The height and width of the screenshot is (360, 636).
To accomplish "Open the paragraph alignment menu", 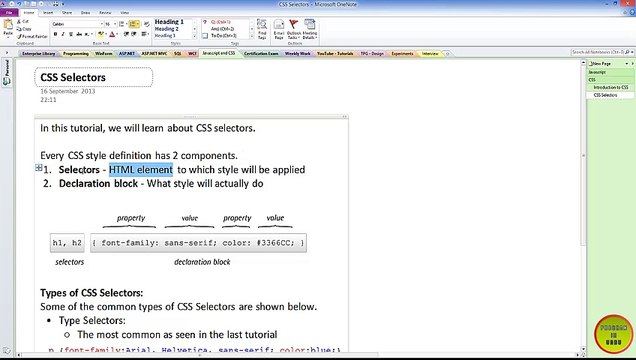I will coord(145,34).
